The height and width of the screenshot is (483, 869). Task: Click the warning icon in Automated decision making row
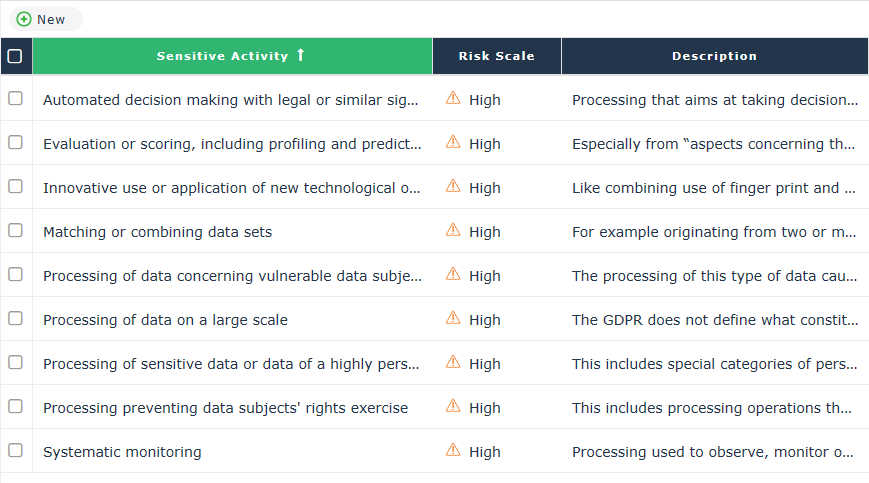click(x=453, y=98)
